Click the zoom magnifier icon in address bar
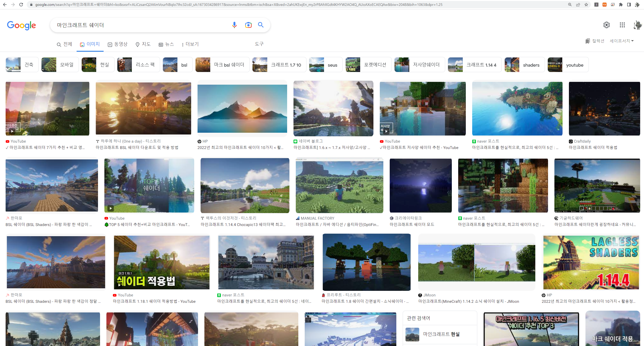 pyautogui.click(x=570, y=5)
